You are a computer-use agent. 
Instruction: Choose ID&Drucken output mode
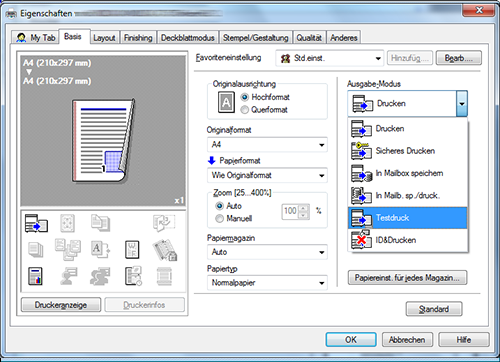pos(408,240)
